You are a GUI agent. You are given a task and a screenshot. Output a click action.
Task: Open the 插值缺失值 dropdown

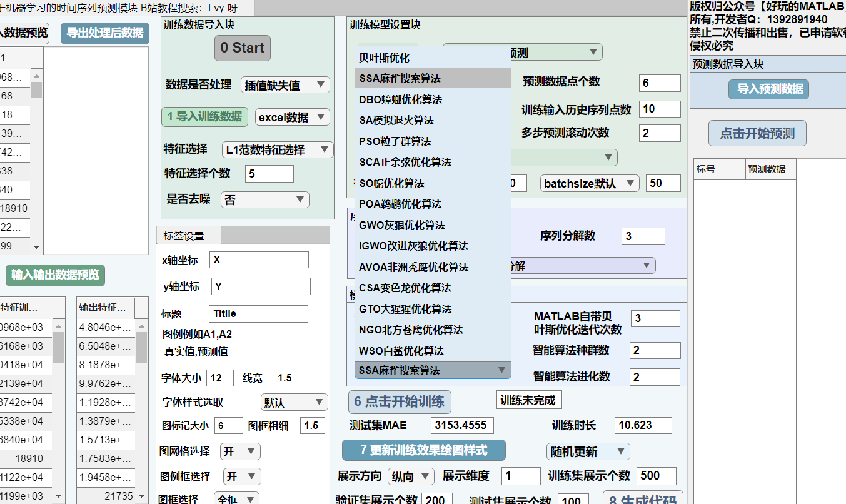click(285, 85)
